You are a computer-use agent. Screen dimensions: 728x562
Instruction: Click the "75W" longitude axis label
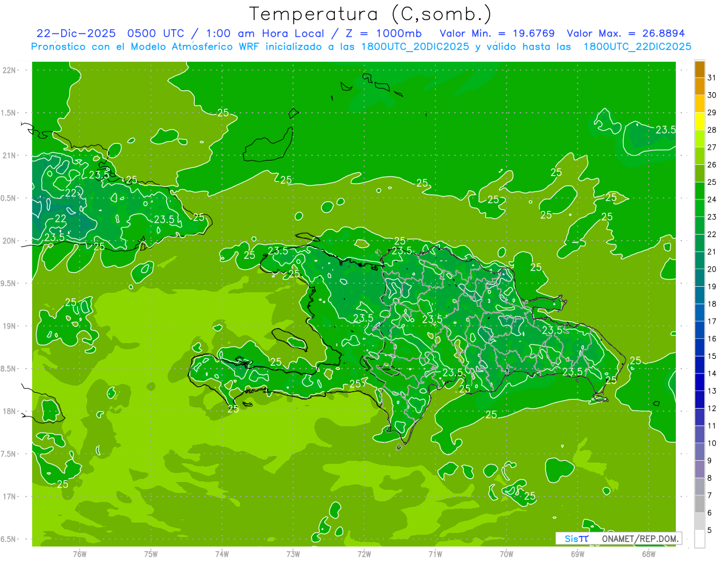[150, 554]
